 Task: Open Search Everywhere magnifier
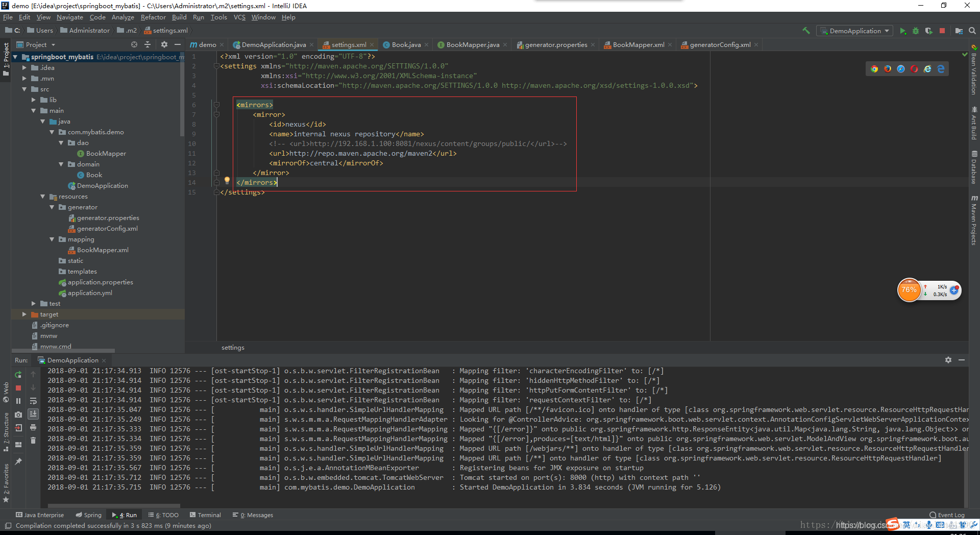pos(972,31)
